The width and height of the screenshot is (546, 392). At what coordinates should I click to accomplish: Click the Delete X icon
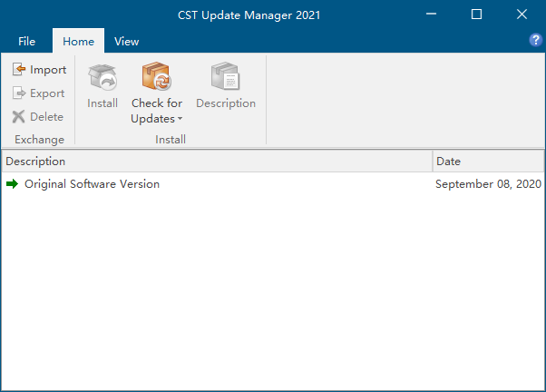point(18,117)
